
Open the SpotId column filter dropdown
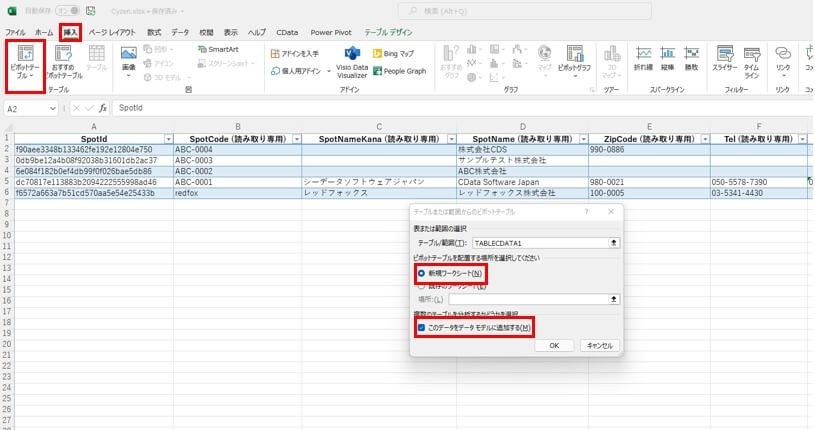[167, 139]
